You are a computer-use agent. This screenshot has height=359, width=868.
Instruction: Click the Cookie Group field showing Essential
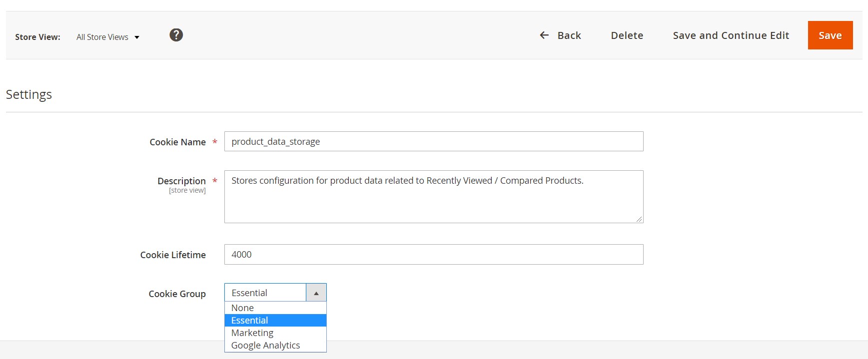(x=265, y=293)
